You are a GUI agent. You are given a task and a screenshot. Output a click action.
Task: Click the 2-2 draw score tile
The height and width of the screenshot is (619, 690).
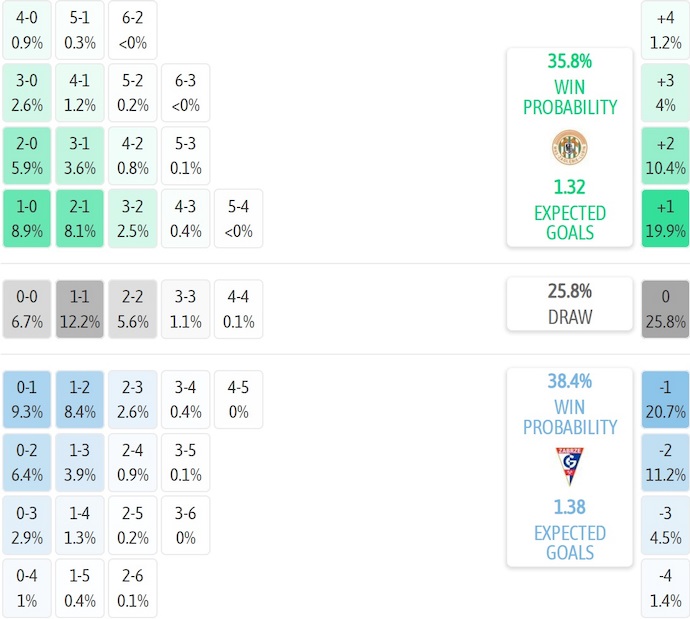pos(133,309)
